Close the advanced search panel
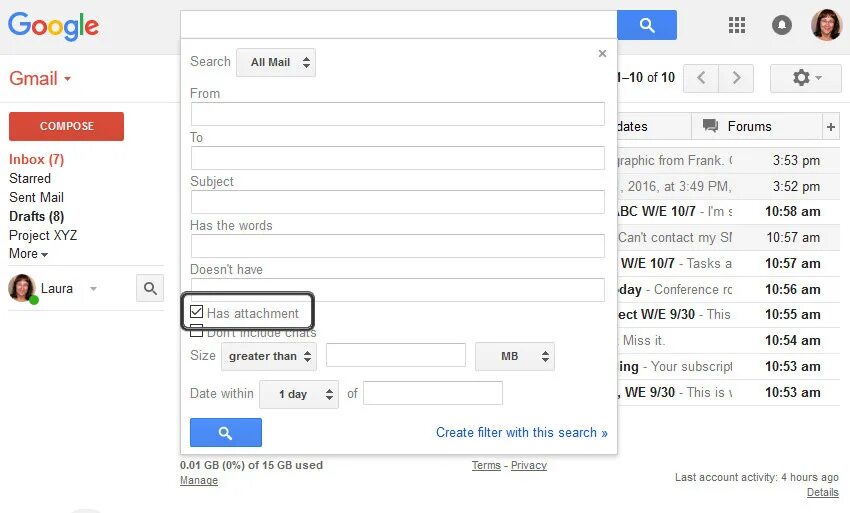This screenshot has width=850, height=513. (x=602, y=54)
